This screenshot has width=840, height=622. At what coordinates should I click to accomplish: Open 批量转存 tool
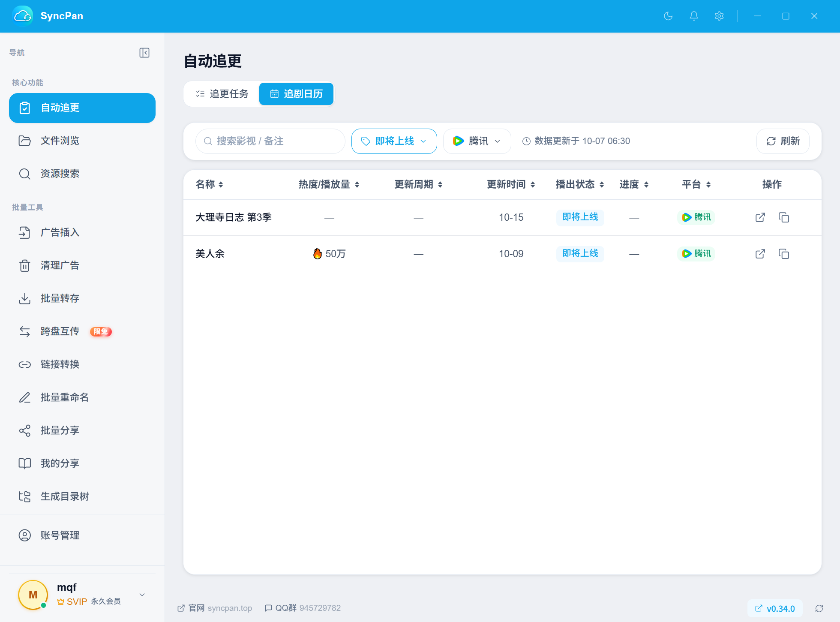[x=82, y=298]
